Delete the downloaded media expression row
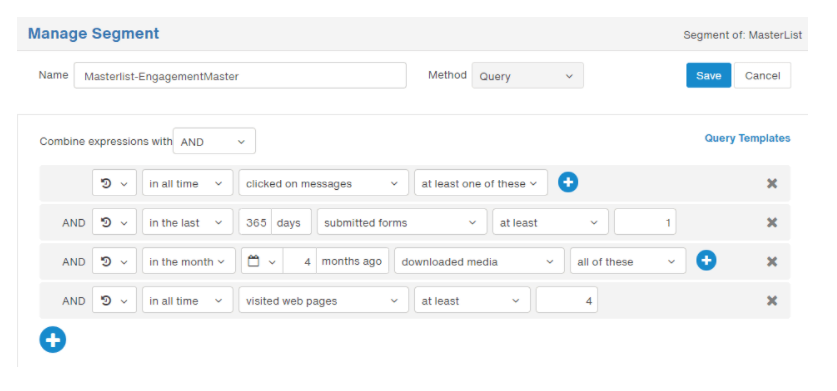 pos(771,262)
